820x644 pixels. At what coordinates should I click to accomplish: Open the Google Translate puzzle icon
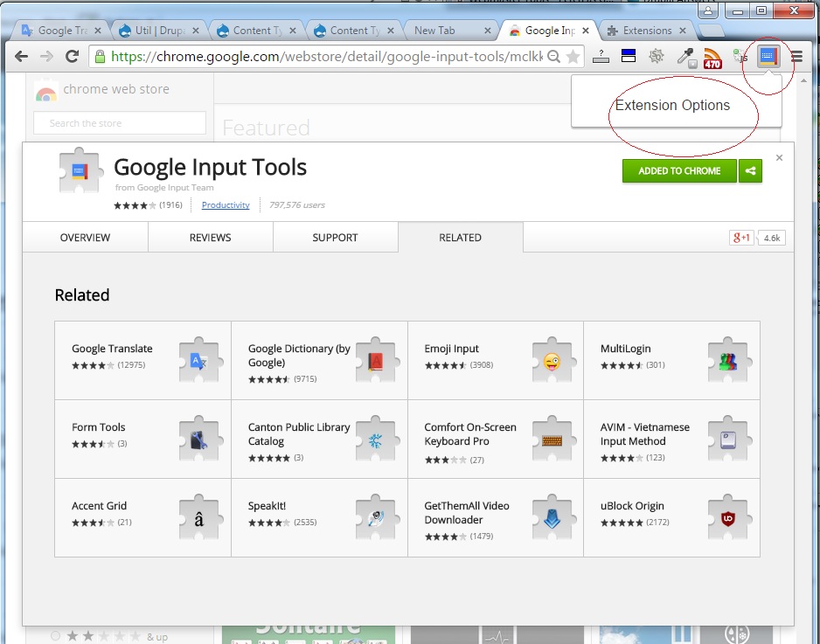pyautogui.click(x=199, y=361)
